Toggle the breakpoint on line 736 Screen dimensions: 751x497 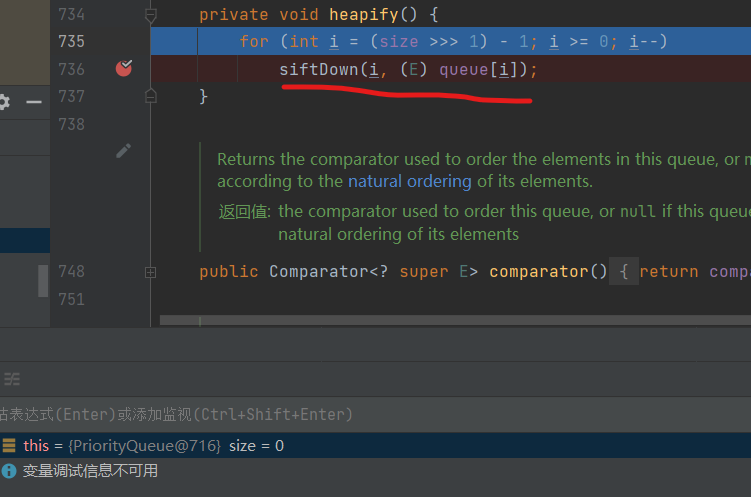point(124,68)
